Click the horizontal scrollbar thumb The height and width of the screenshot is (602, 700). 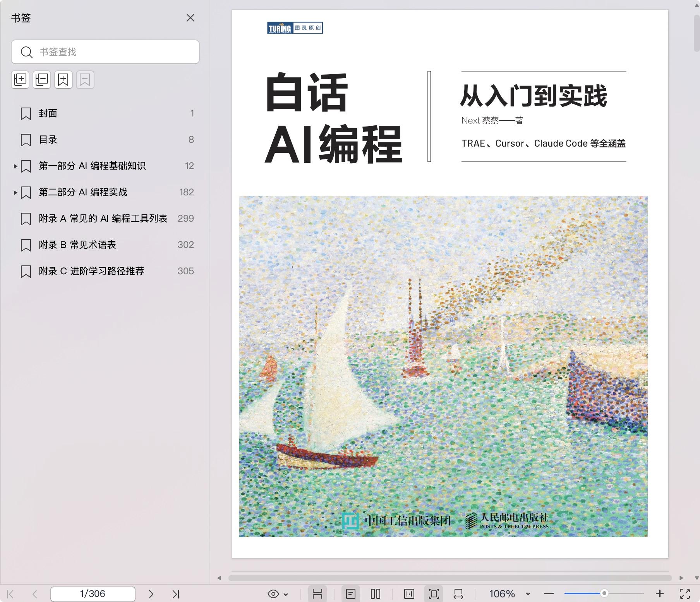[450, 578]
